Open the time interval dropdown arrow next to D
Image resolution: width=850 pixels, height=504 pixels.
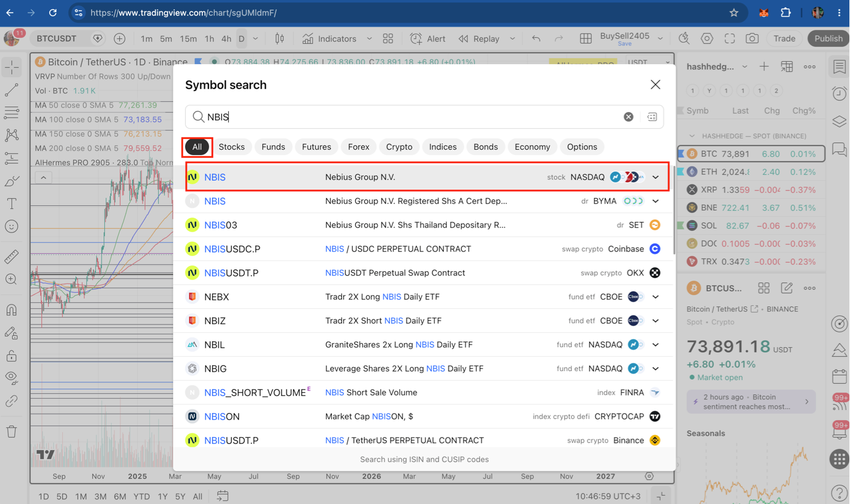pyautogui.click(x=255, y=39)
